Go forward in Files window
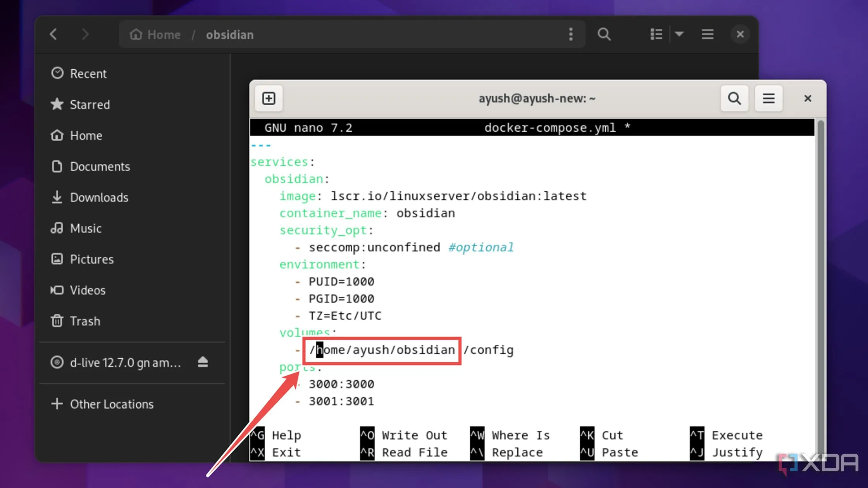This screenshot has width=868, height=488. [85, 34]
